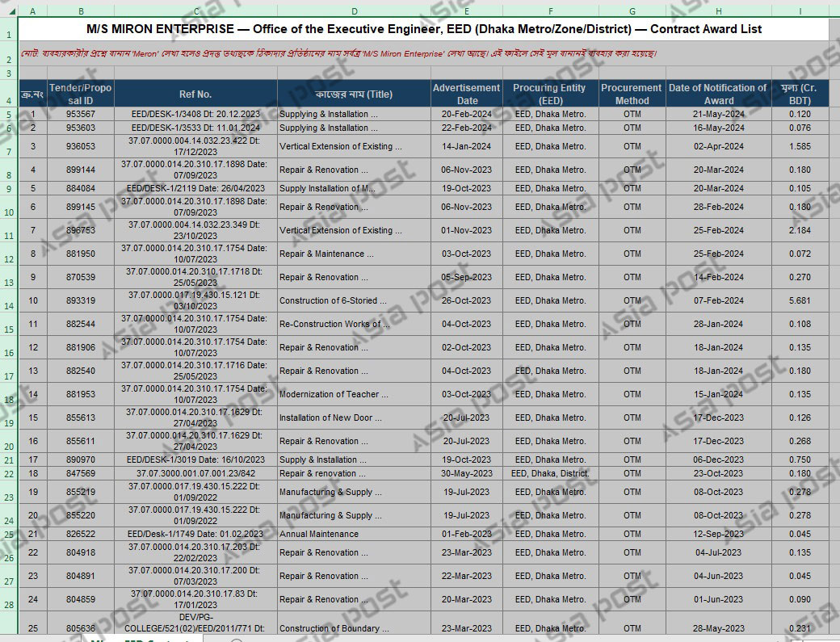Viewport: 840px width, 642px height.
Task: Click title cell 'Annual Maintenance'
Action: pyautogui.click(x=354, y=534)
